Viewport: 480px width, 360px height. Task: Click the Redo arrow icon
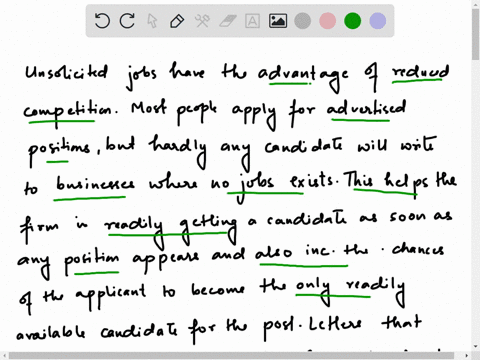127,21
